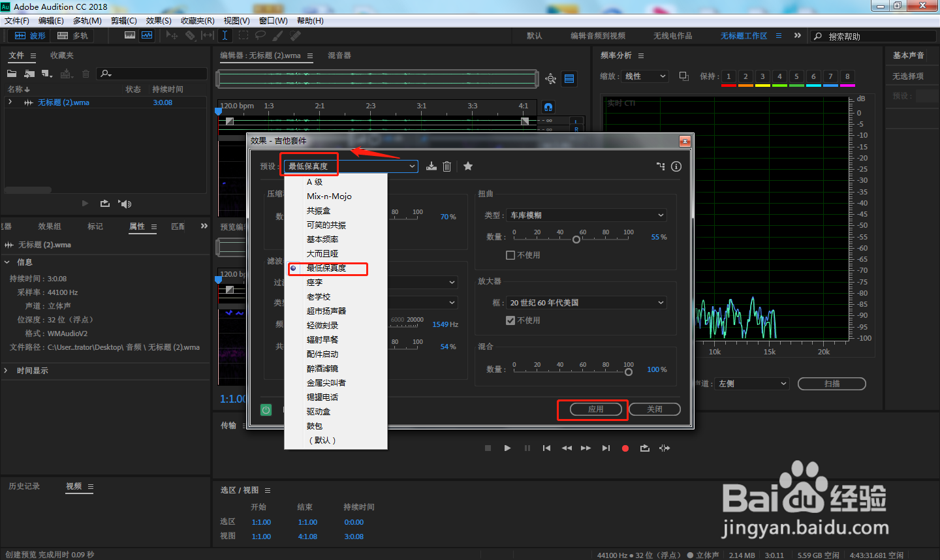Open file icon in Files panel
Viewport: 940px width, 560px height.
[12, 74]
